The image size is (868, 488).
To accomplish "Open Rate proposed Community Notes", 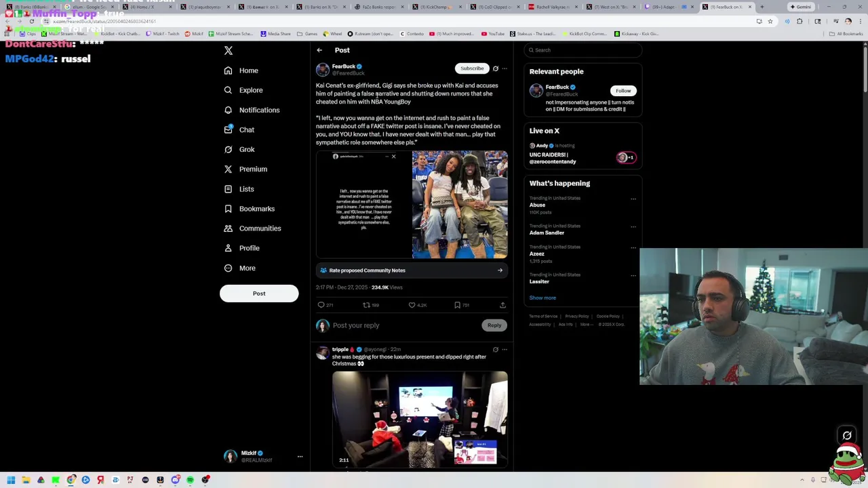I will (x=412, y=270).
